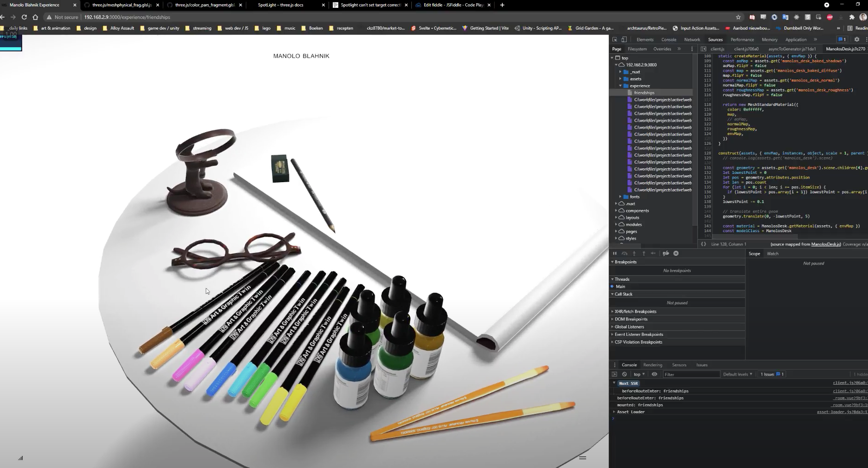
Task: Open the Extensions puzzle icon
Action: point(852,17)
